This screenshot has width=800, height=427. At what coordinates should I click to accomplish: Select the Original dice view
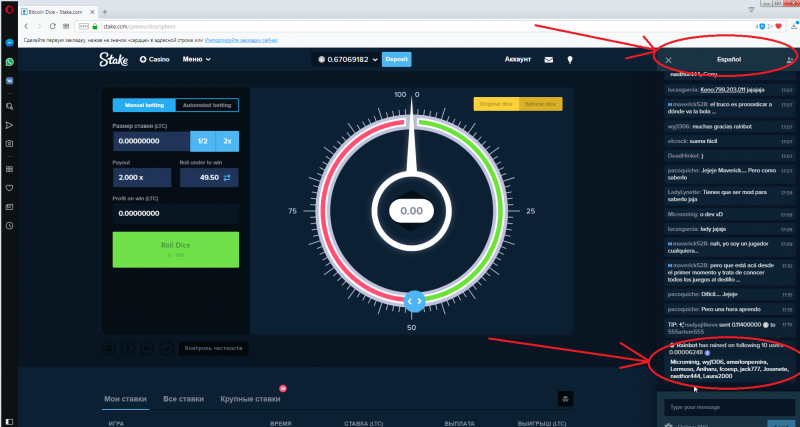pyautogui.click(x=496, y=104)
